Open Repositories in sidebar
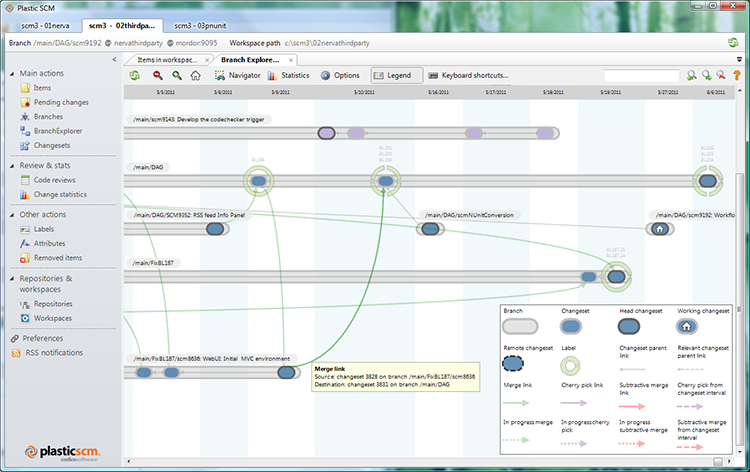The image size is (750, 472). tap(46, 304)
